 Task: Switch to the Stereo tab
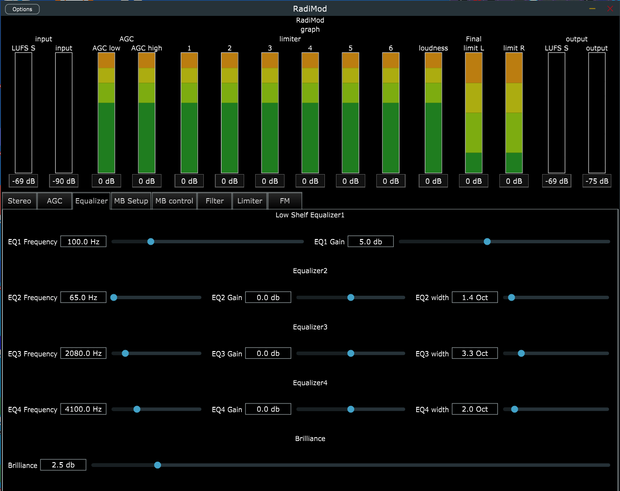tap(19, 201)
